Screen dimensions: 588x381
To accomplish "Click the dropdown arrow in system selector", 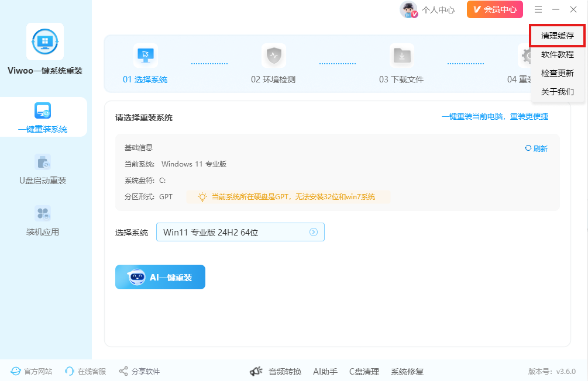I will tap(314, 232).
